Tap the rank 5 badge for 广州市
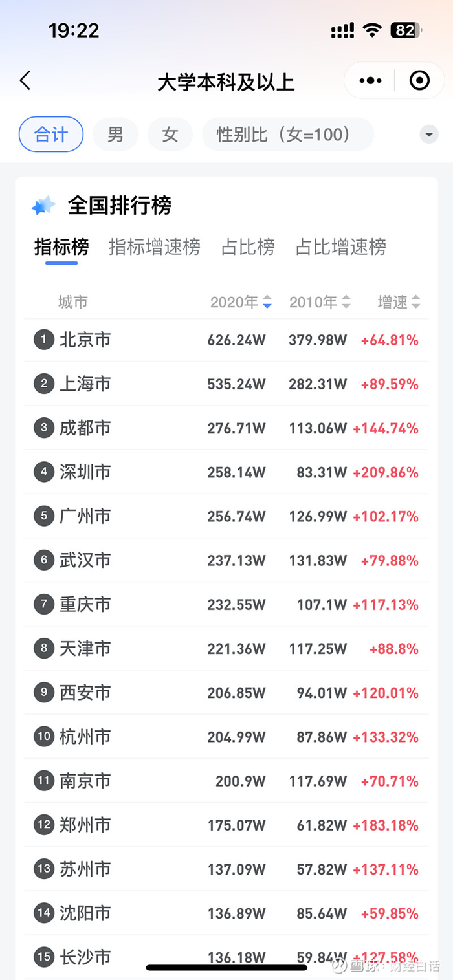 (x=44, y=516)
